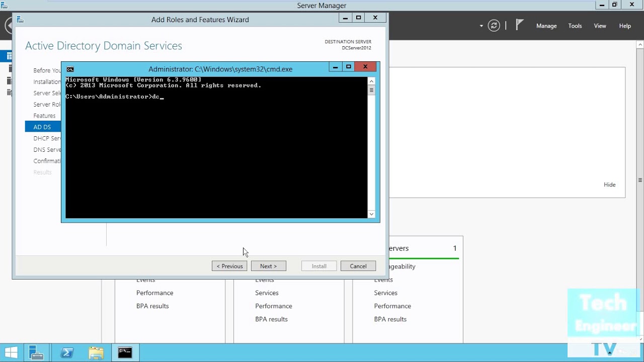The image size is (644, 362).
Task: Click the Server Manager dashboard sidebar icon
Action: click(9, 56)
